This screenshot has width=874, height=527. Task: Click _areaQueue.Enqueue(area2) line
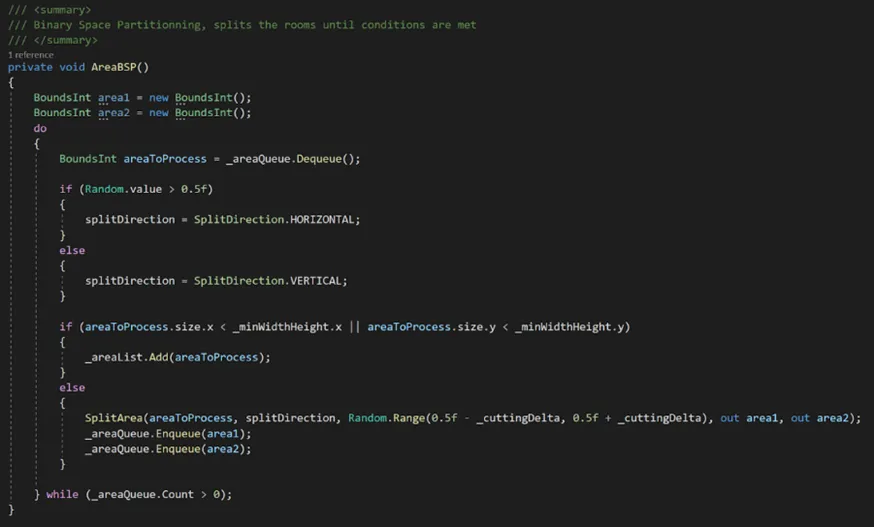click(168, 449)
